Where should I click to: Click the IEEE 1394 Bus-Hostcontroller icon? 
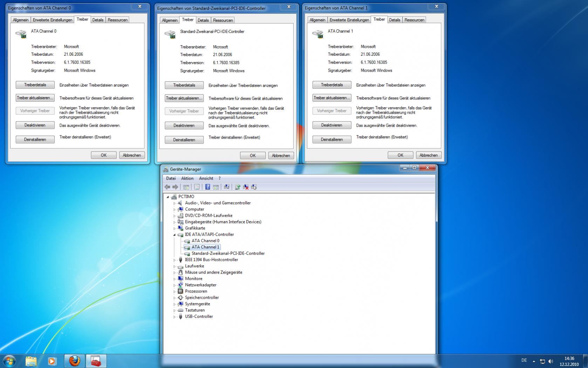pyautogui.click(x=180, y=260)
